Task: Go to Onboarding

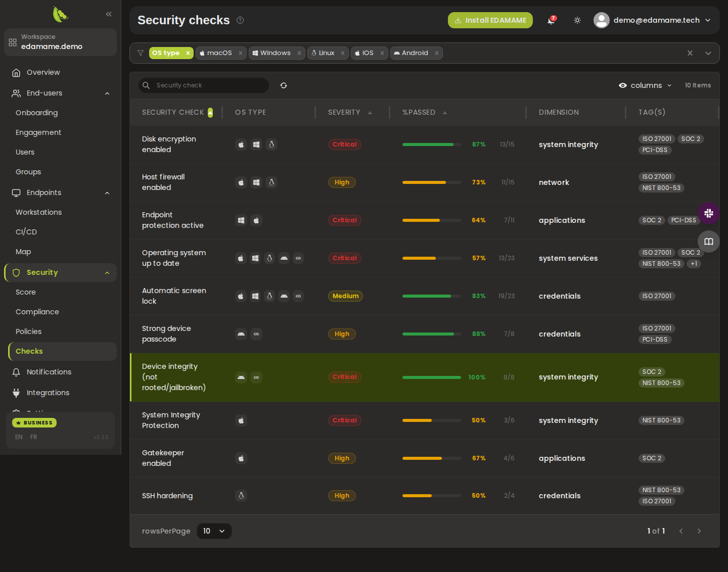Action: pos(36,113)
